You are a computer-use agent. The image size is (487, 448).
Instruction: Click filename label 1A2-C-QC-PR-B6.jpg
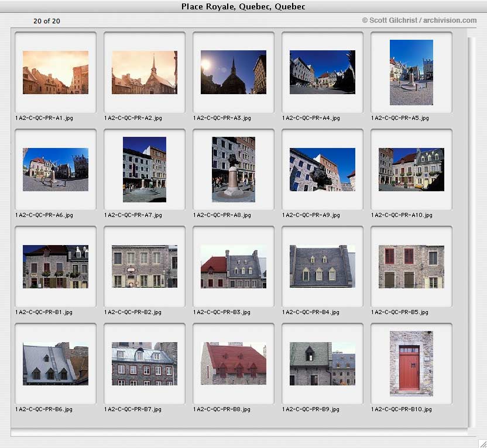[x=44, y=409]
